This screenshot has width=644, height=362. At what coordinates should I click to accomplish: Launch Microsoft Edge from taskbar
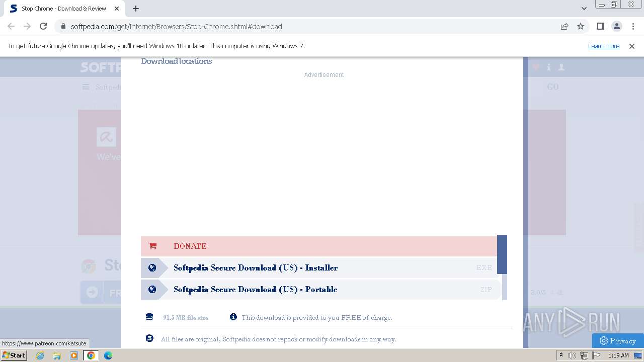click(x=108, y=355)
